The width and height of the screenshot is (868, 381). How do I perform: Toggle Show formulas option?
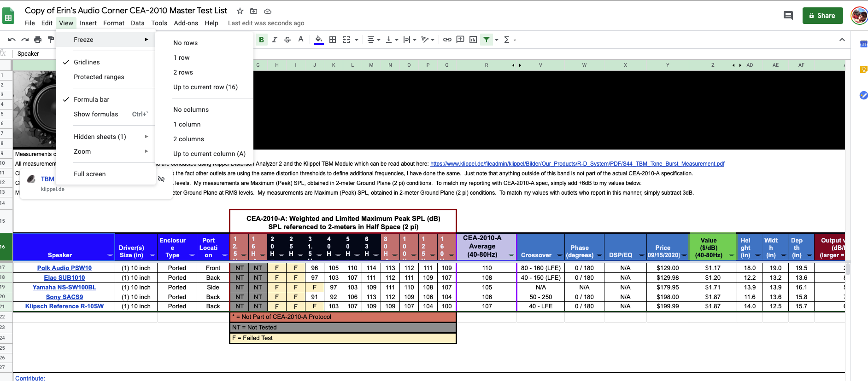[x=106, y=114]
